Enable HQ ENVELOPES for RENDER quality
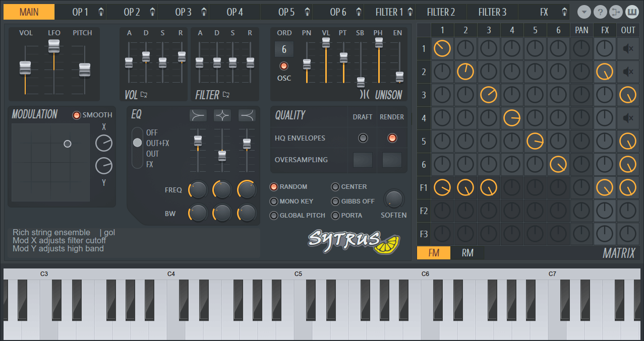This screenshot has width=644, height=341. coord(392,138)
